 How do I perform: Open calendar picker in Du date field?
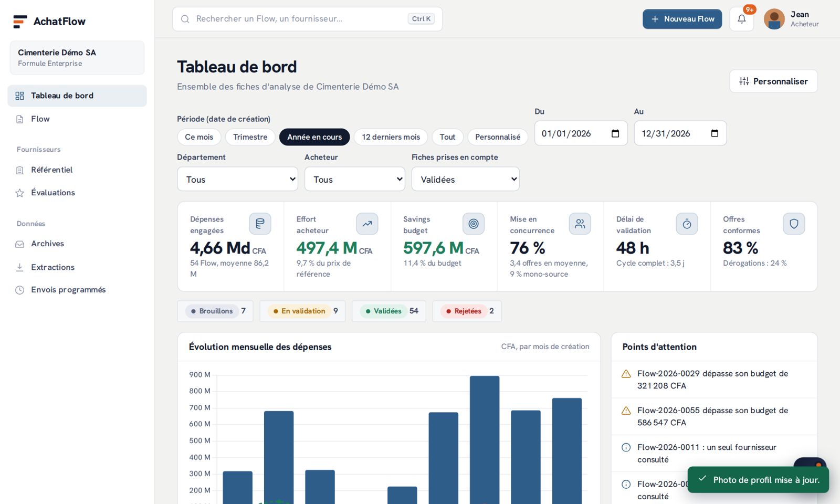pos(615,133)
